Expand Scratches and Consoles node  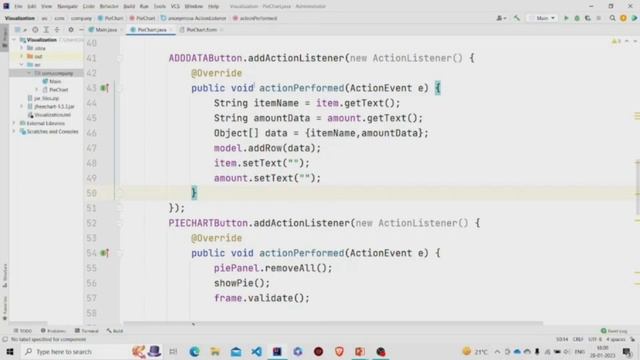[x=15, y=131]
